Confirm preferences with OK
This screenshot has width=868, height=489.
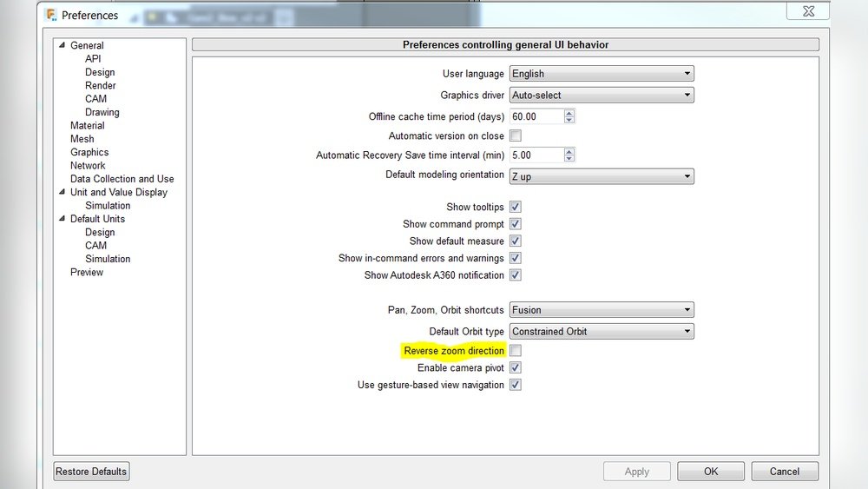click(711, 472)
